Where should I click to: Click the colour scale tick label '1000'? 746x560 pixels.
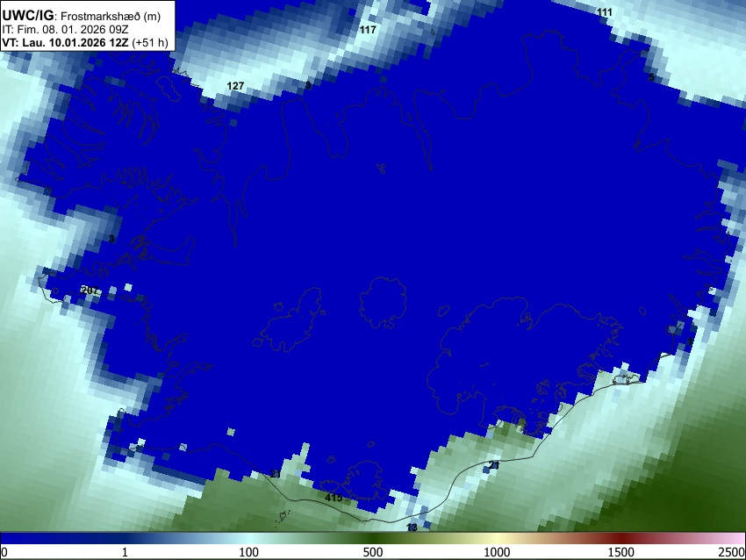point(497,552)
